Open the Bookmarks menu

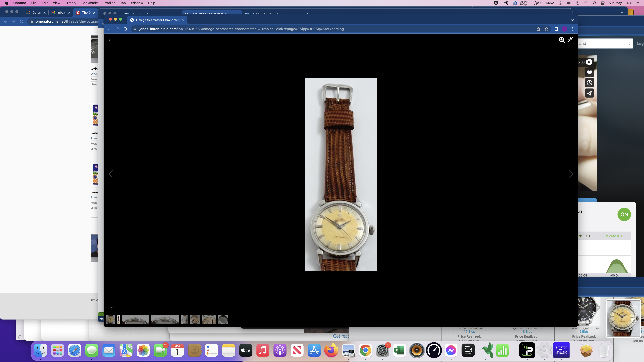click(x=90, y=3)
